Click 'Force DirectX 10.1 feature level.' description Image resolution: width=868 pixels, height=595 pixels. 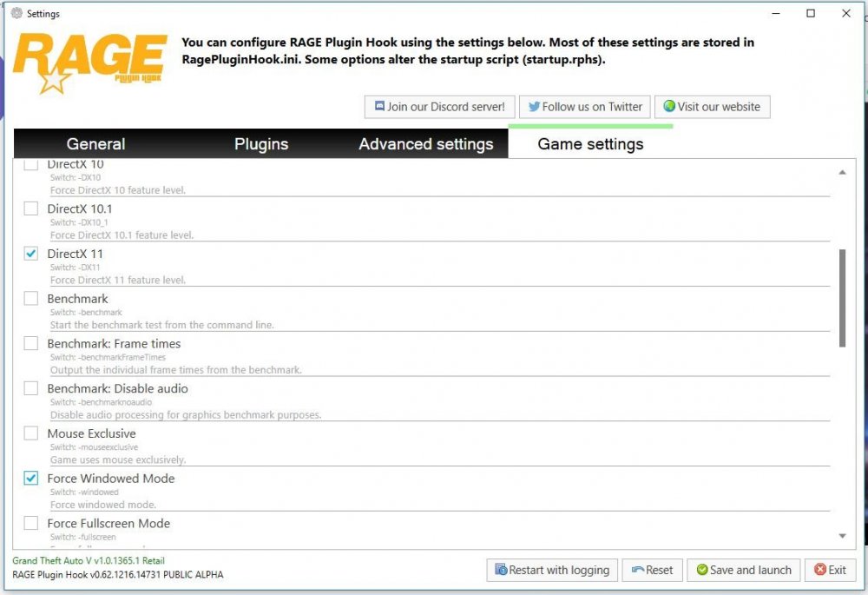pos(122,235)
